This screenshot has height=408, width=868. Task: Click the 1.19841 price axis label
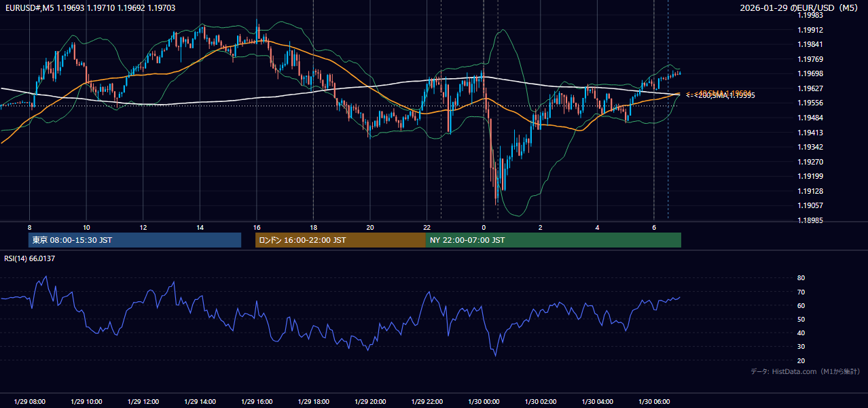(x=810, y=44)
